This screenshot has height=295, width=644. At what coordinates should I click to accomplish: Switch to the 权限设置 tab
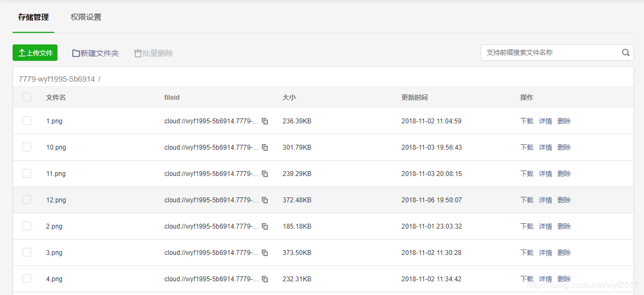[x=86, y=17]
